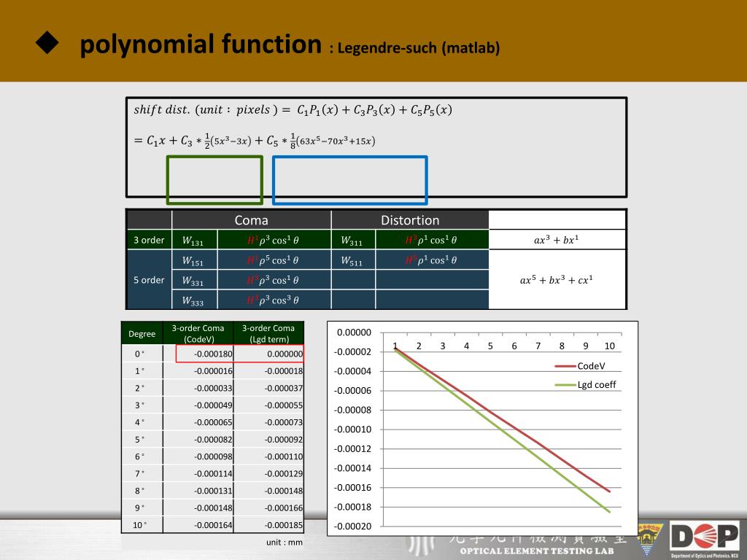Click Lgd value -0.000073
Screen dimensions: 747x560
[284, 422]
